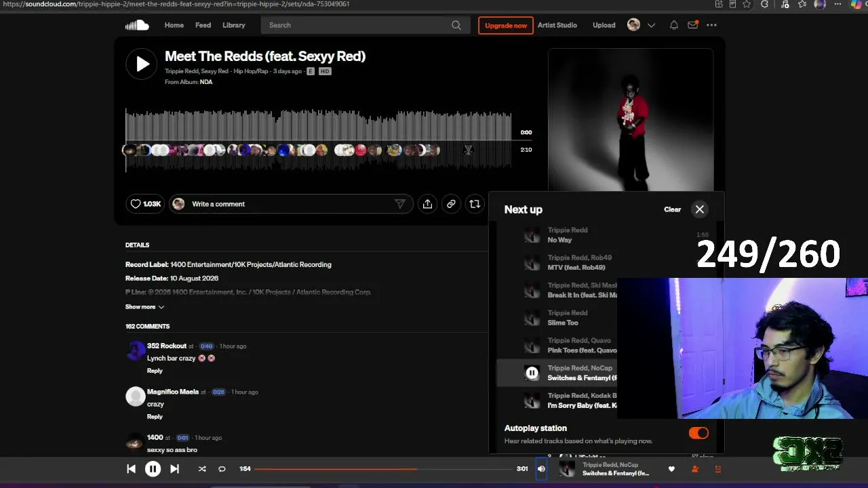Toggle shuffle in the player bar
Viewport: 868px width, 488px height.
(x=201, y=468)
